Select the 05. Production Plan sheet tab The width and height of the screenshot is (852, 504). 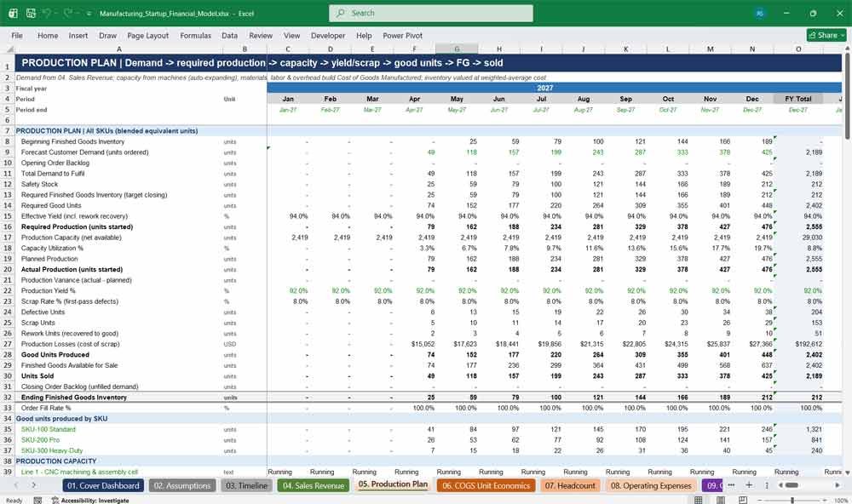[393, 484]
